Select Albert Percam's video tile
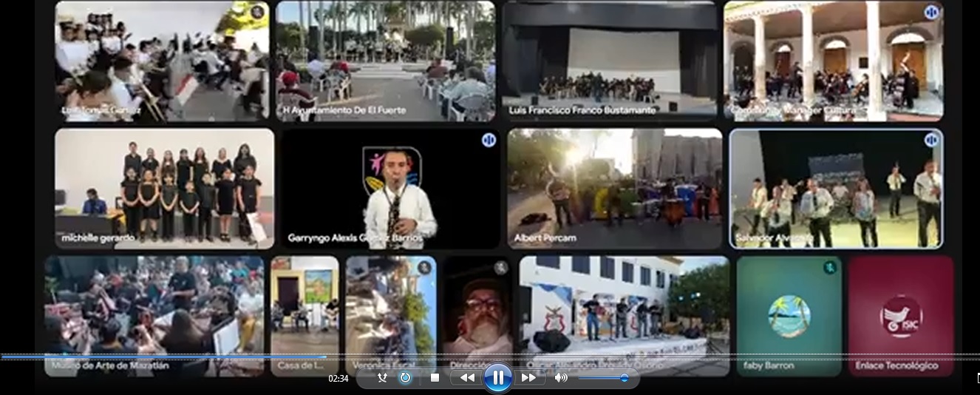The width and height of the screenshot is (980, 395). point(614,189)
